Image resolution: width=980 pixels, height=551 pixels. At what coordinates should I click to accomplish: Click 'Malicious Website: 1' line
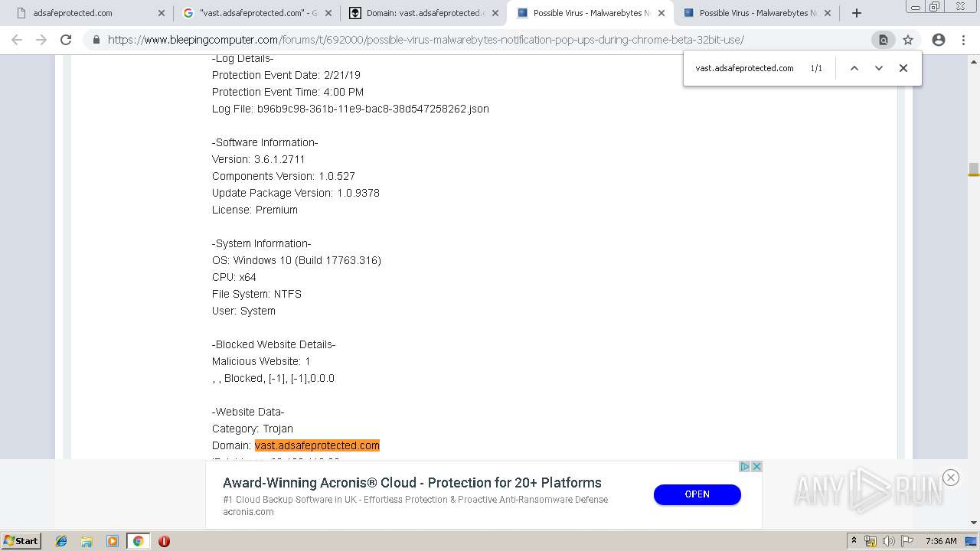261,361
